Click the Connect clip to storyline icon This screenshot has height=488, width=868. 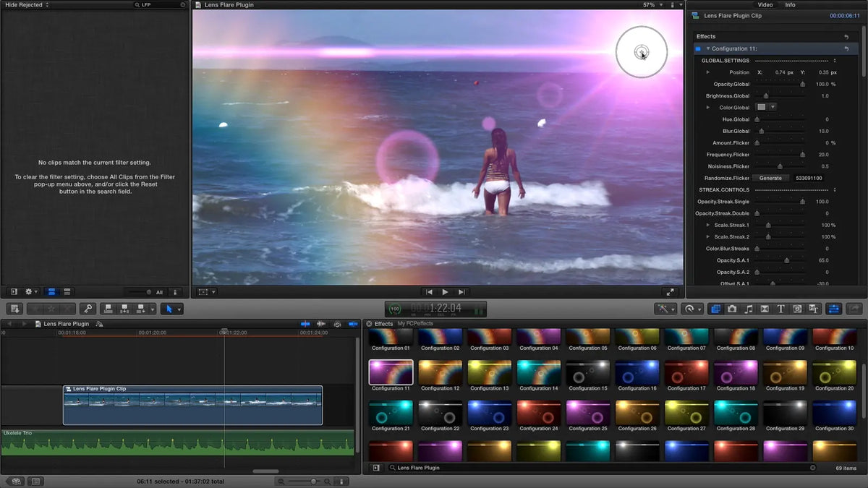pyautogui.click(x=109, y=309)
